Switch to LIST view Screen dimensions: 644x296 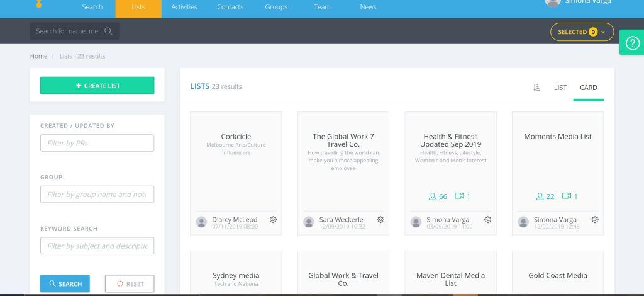(x=560, y=88)
